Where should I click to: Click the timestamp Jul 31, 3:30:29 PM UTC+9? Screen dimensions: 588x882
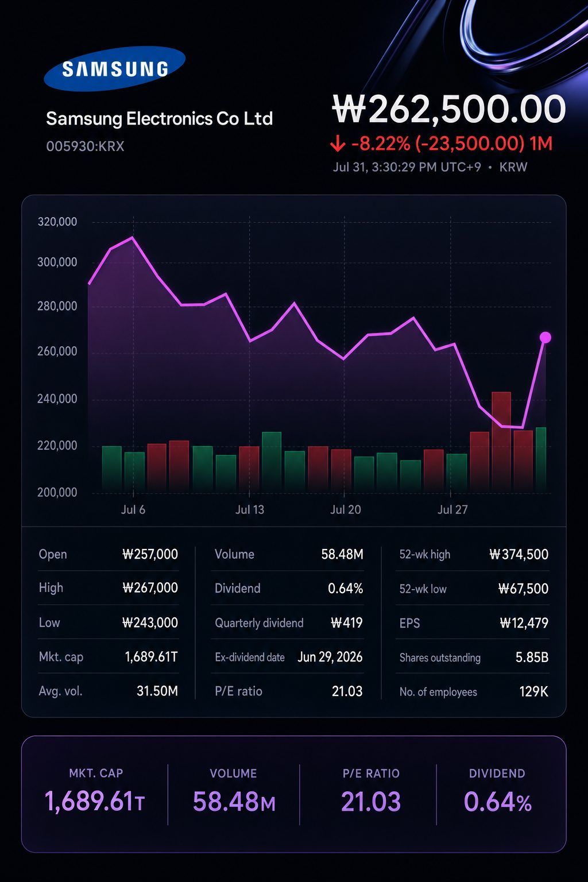tap(407, 167)
